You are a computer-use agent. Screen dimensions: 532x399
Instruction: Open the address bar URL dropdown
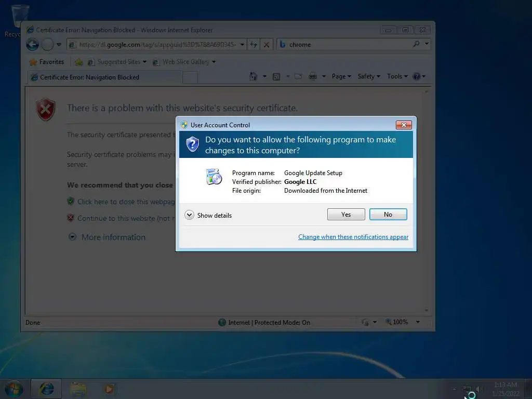(242, 45)
